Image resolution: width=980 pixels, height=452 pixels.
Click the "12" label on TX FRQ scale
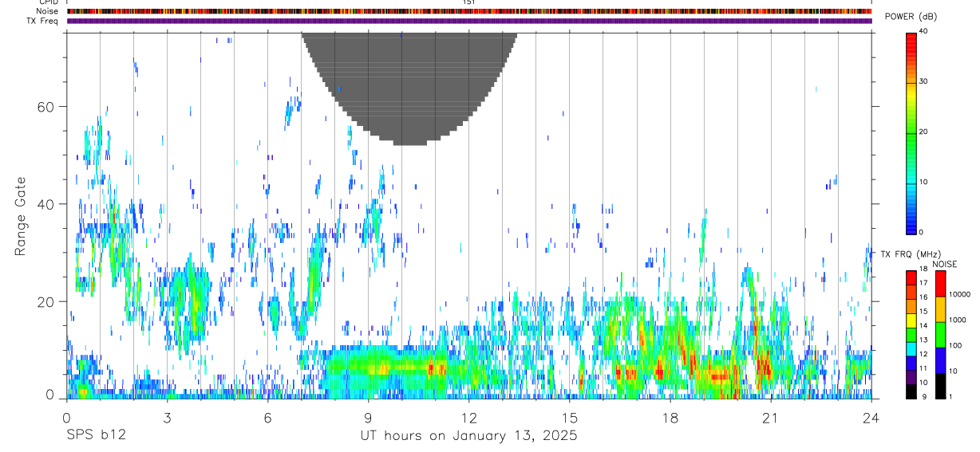pyautogui.click(x=924, y=354)
